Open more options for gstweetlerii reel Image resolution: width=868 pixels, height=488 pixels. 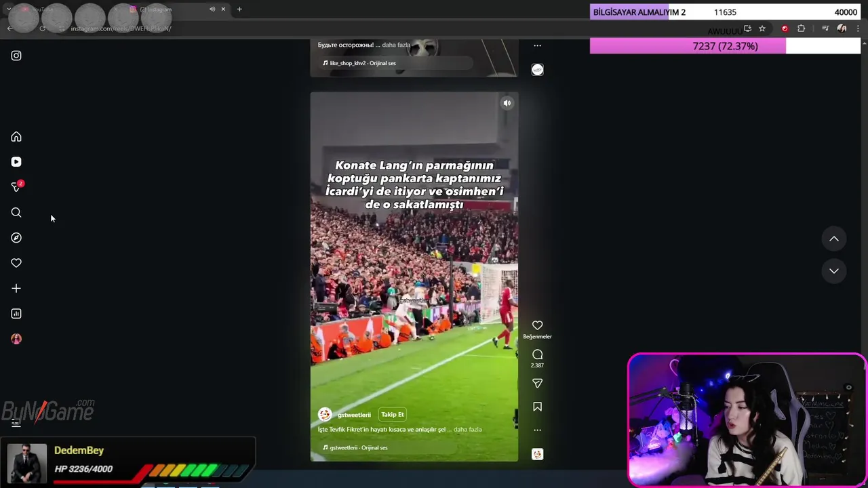pos(537,430)
